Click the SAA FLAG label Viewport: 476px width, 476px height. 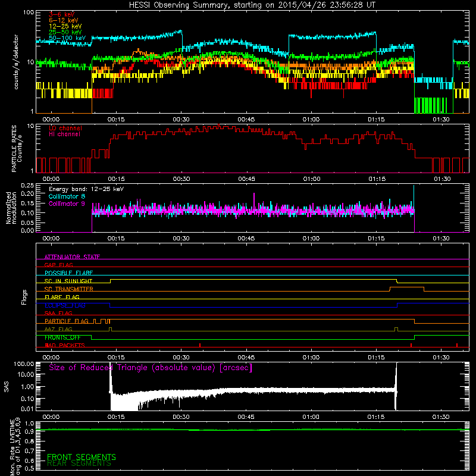(58, 313)
